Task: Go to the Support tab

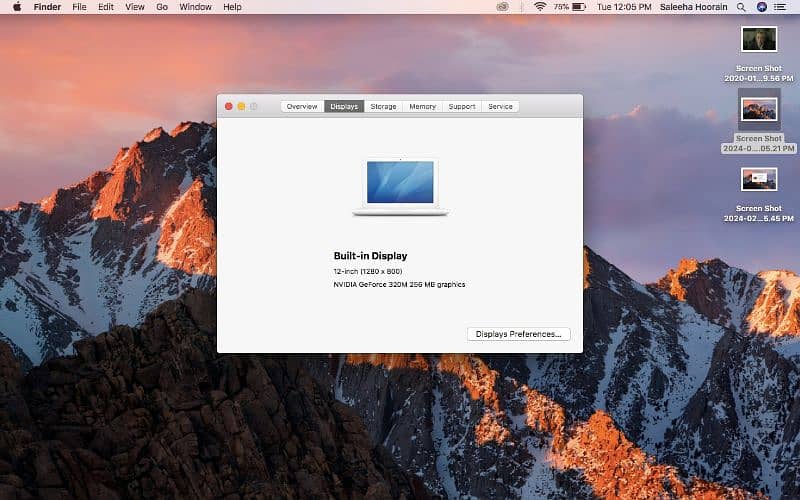Action: (x=462, y=106)
